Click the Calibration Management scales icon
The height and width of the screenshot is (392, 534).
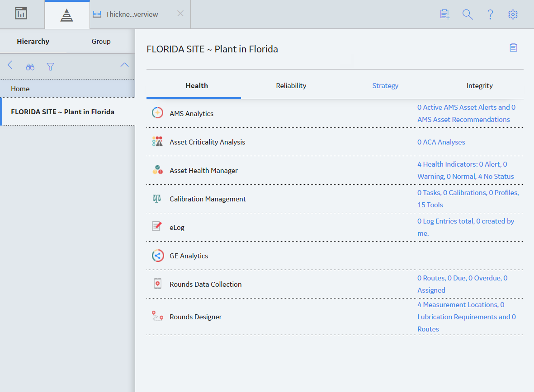pyautogui.click(x=156, y=198)
